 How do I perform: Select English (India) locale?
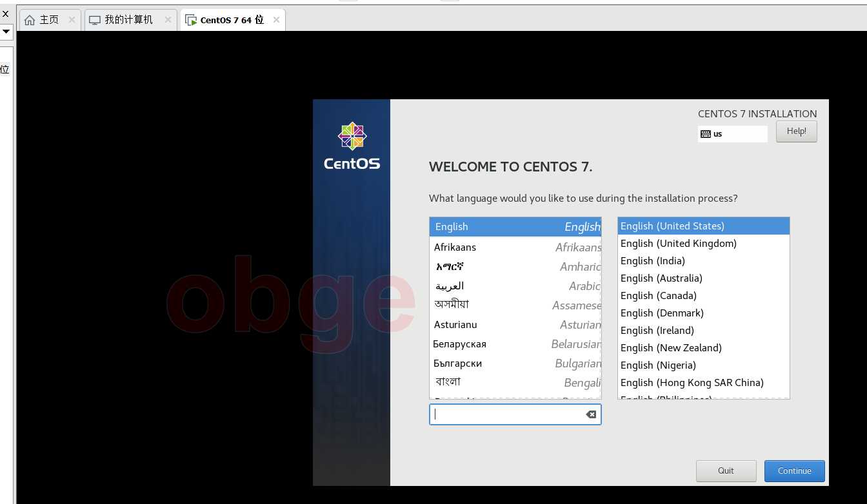[703, 261]
